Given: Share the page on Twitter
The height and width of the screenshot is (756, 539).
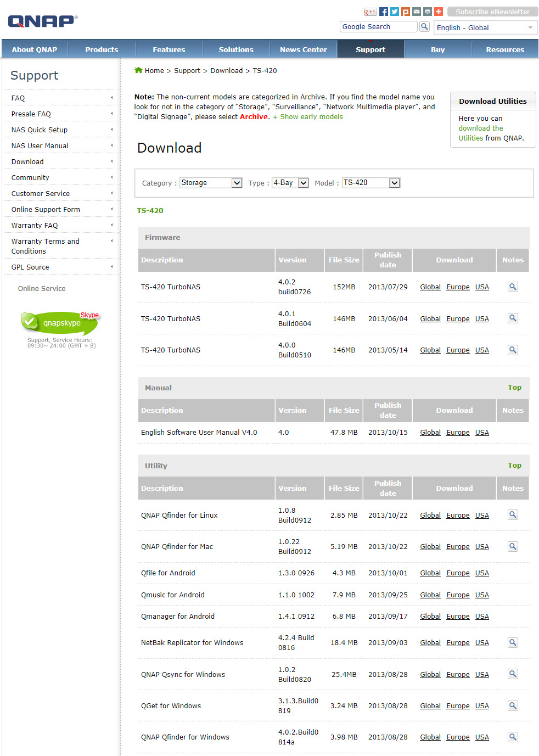Looking at the screenshot, I should point(395,12).
